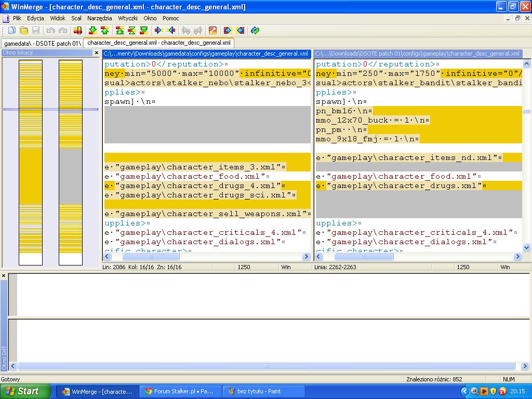The image size is (532, 399).
Task: Jump to next difference icon
Action: coord(92,31)
